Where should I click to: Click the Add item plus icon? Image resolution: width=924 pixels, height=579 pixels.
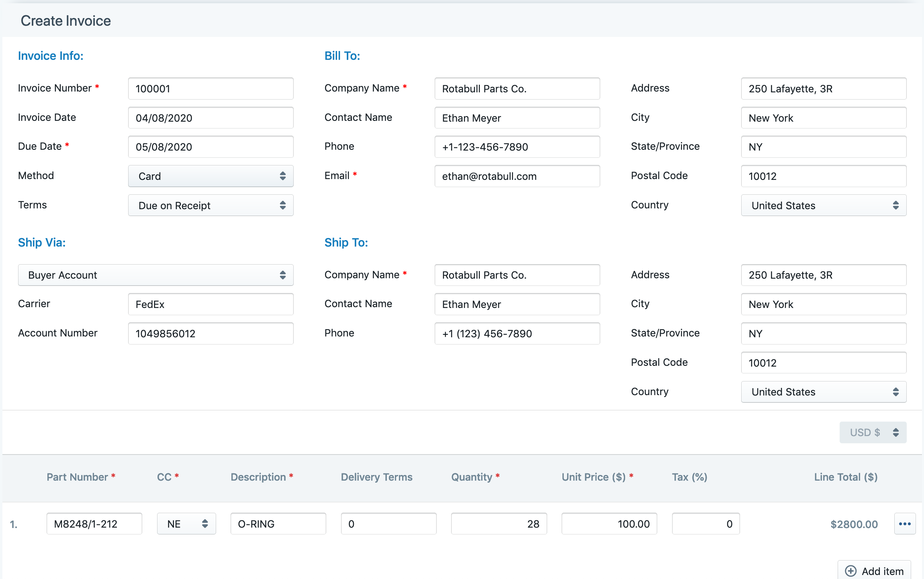point(850,571)
